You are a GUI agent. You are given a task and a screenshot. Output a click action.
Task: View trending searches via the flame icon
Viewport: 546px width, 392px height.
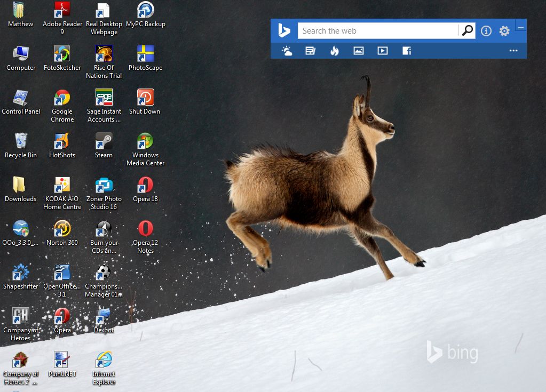click(x=335, y=51)
